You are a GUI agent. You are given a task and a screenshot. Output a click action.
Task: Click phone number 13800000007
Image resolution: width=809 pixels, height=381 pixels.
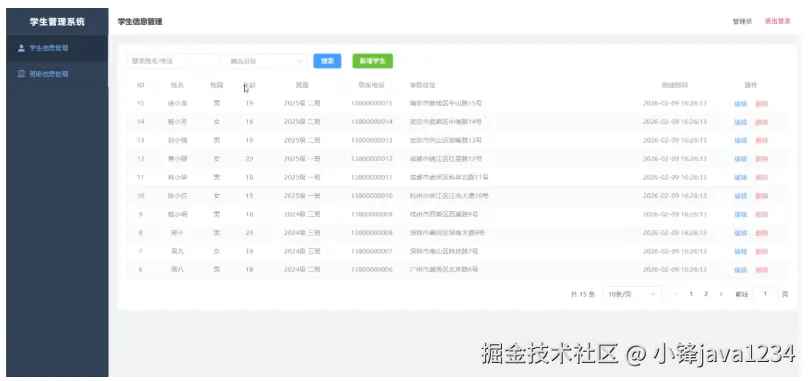click(371, 251)
